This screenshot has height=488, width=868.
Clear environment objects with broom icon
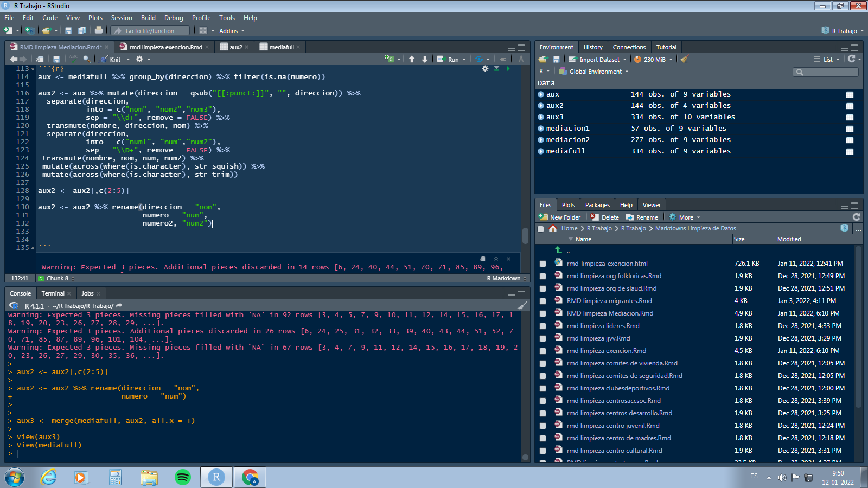pyautogui.click(x=684, y=59)
